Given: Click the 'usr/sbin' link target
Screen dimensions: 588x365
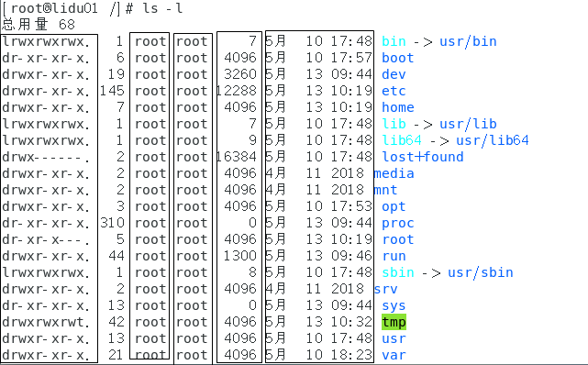Looking at the screenshot, I should (481, 272).
